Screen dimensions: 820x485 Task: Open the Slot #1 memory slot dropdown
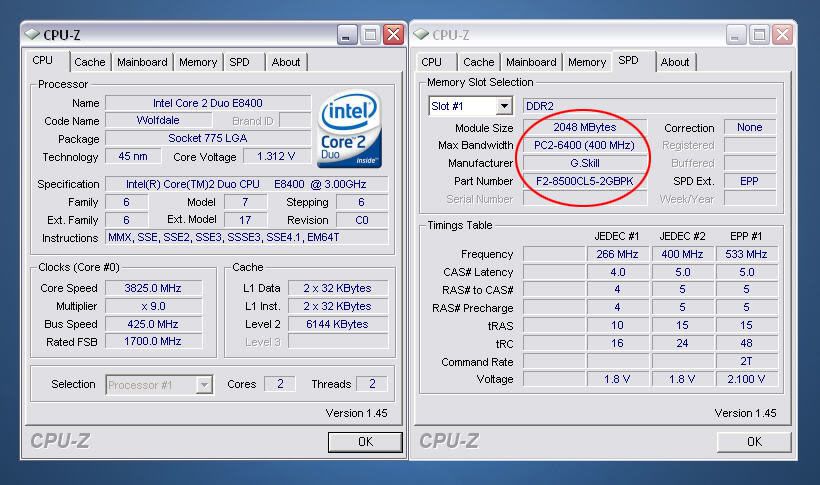(503, 106)
